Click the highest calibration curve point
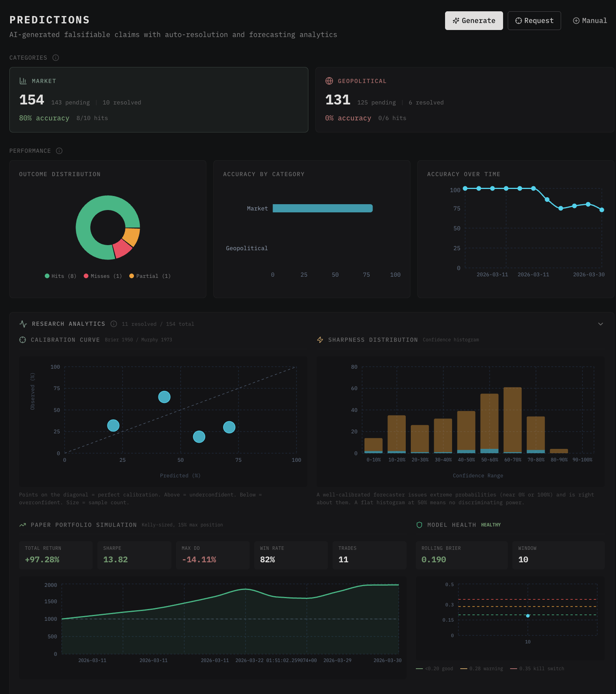This screenshot has height=694, width=616. point(164,397)
